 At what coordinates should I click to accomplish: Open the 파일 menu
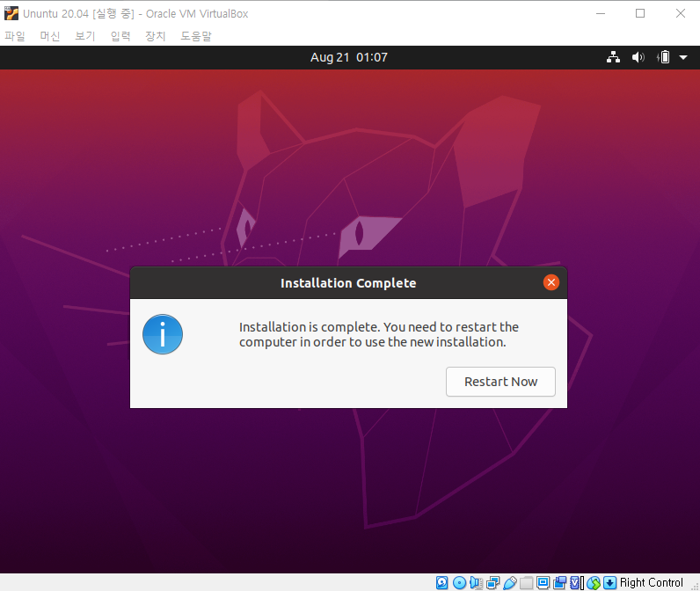15,36
